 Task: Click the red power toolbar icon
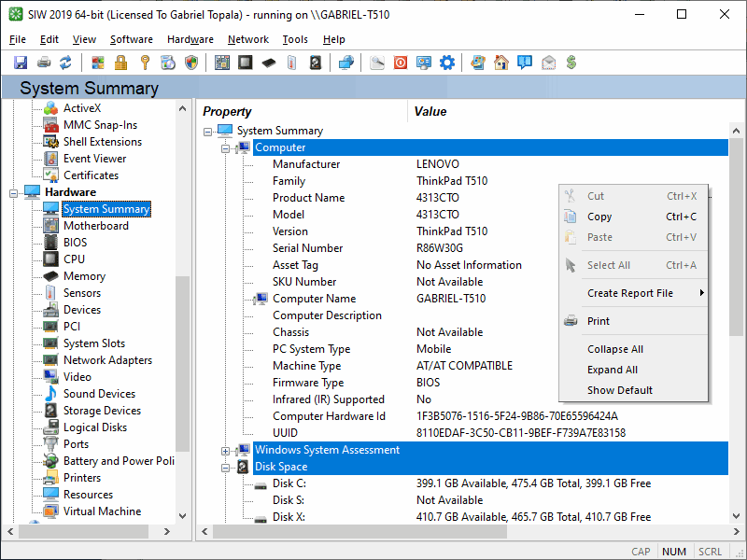[401, 63]
